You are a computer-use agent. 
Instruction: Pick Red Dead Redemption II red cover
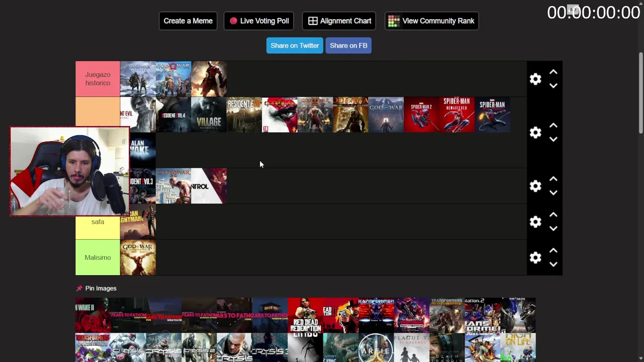[x=341, y=315]
